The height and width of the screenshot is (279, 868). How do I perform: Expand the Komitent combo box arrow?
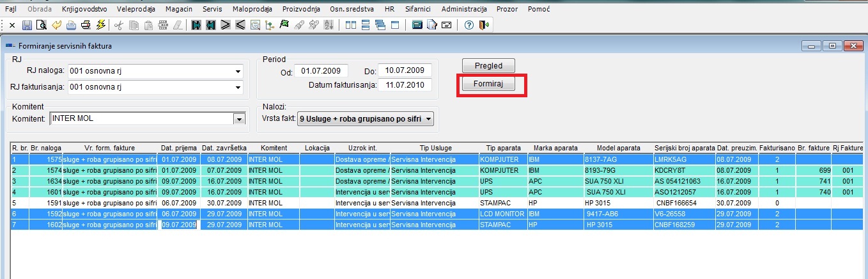pyautogui.click(x=240, y=118)
